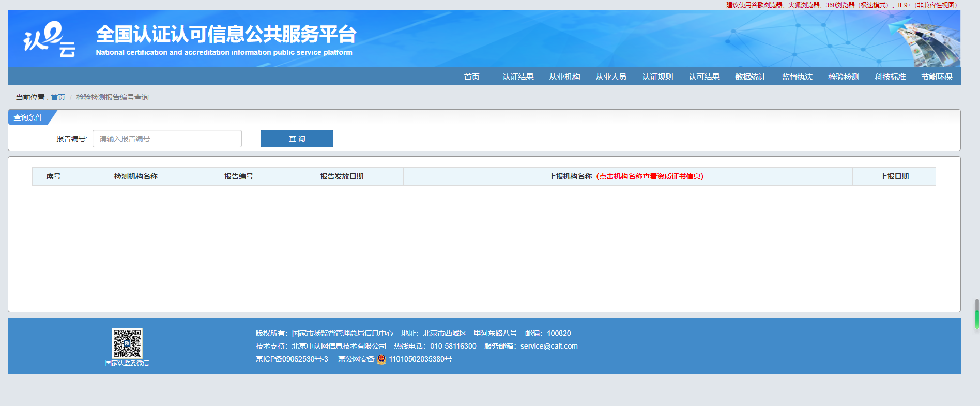Go to 检验检测 in navigation bar
980x406 pixels.
coord(844,77)
